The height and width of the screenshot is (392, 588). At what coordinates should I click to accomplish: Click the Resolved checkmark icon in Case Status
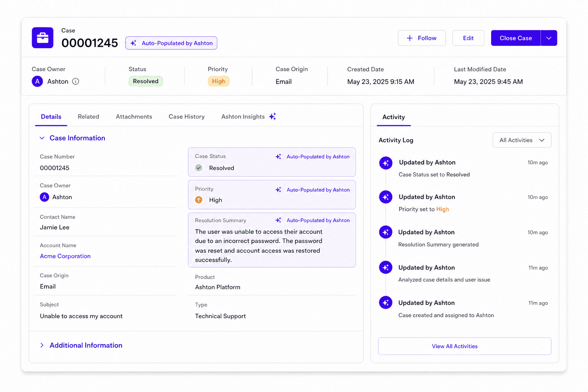pos(199,168)
